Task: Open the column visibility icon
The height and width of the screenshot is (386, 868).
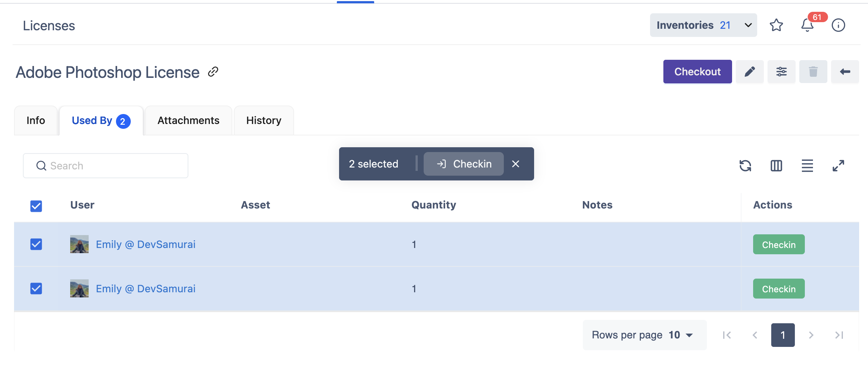Action: click(776, 166)
